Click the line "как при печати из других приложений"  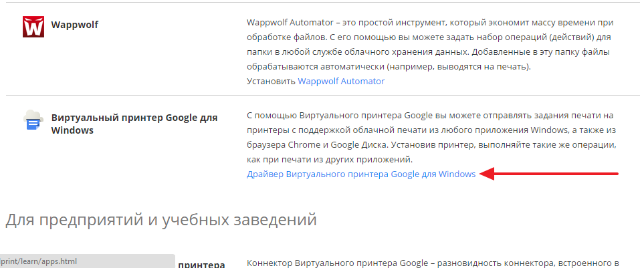331,159
